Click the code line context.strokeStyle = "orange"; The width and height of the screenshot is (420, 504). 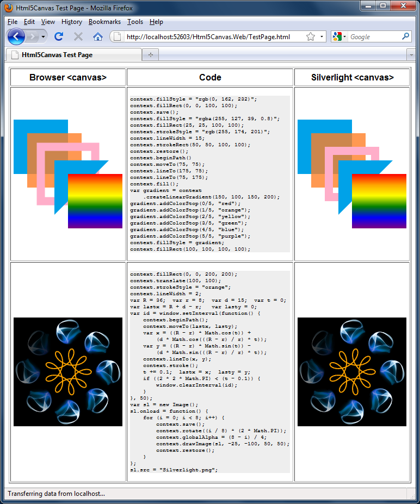coord(181,288)
